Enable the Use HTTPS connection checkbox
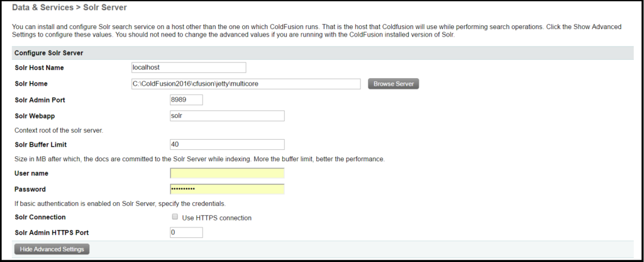This screenshot has height=262, width=644. click(x=175, y=217)
